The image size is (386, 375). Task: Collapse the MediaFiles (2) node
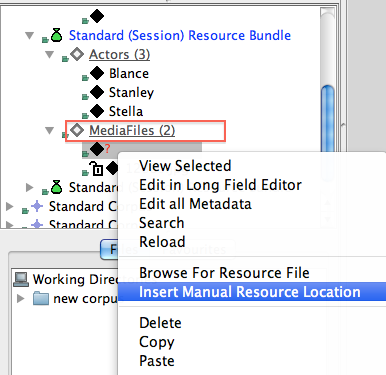(50, 130)
